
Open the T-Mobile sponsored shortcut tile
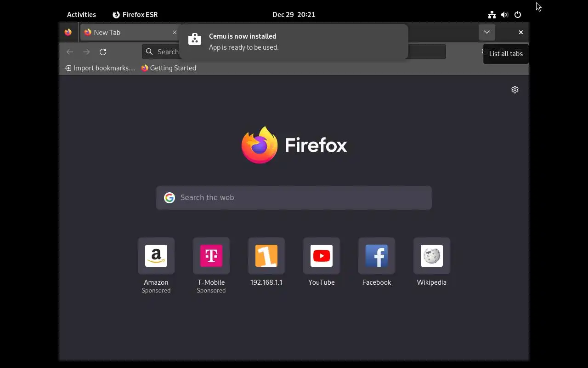pyautogui.click(x=211, y=256)
